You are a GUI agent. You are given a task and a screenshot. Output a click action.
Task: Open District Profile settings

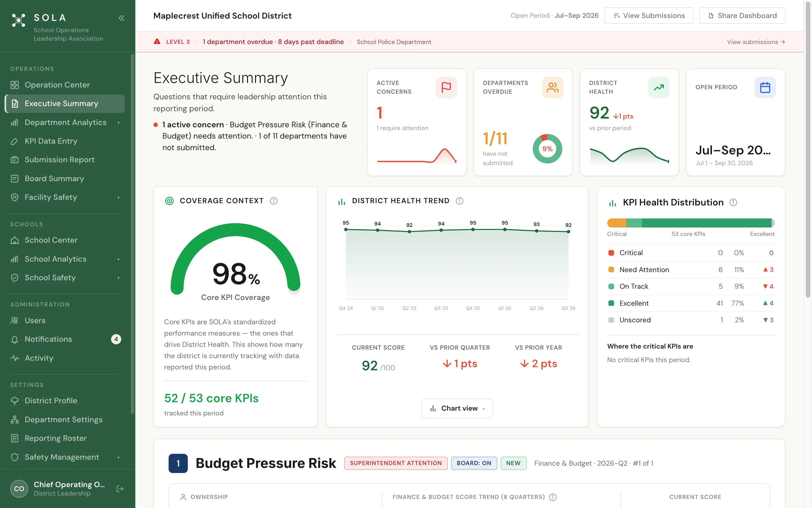coord(64,400)
